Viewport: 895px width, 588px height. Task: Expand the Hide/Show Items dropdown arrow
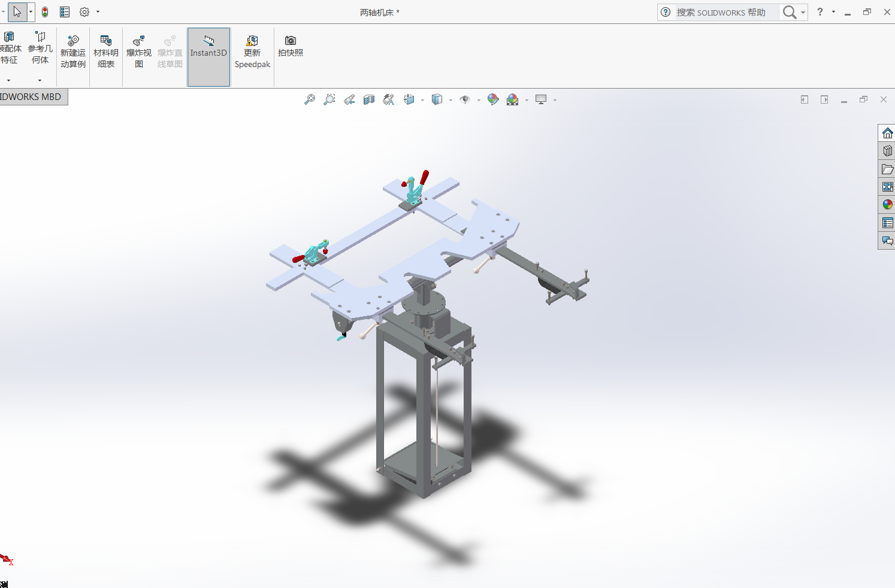point(479,100)
